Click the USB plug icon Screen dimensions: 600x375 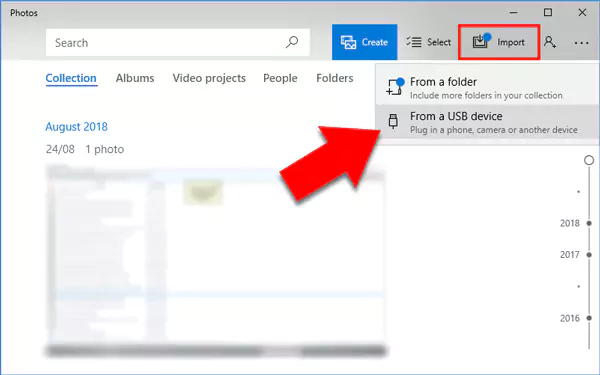tap(393, 121)
